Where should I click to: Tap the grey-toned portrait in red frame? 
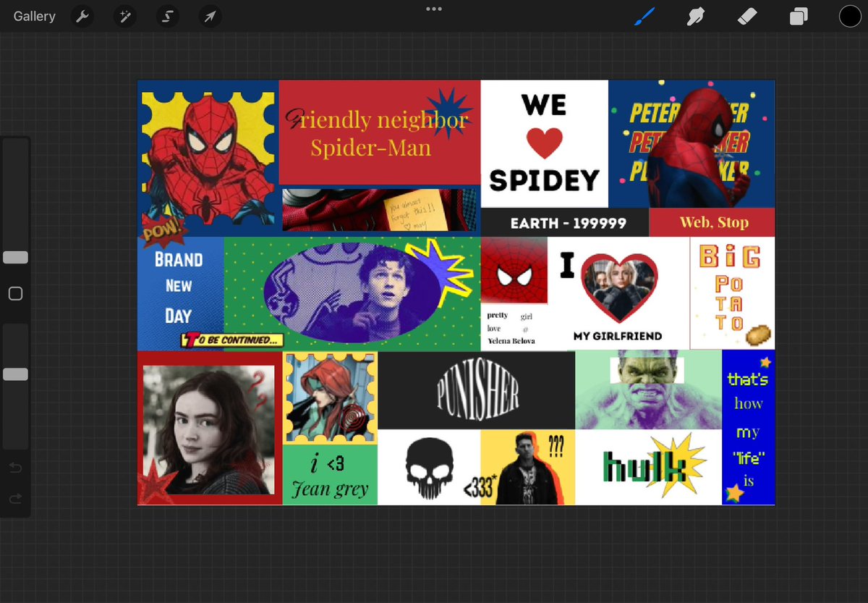[x=208, y=430]
